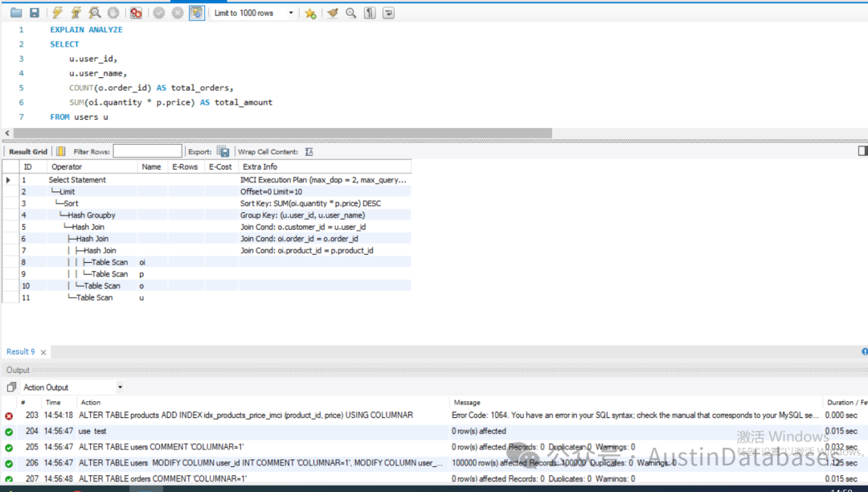The width and height of the screenshot is (868, 492).
Task: Execute the query with the lightning bolt
Action: click(58, 13)
